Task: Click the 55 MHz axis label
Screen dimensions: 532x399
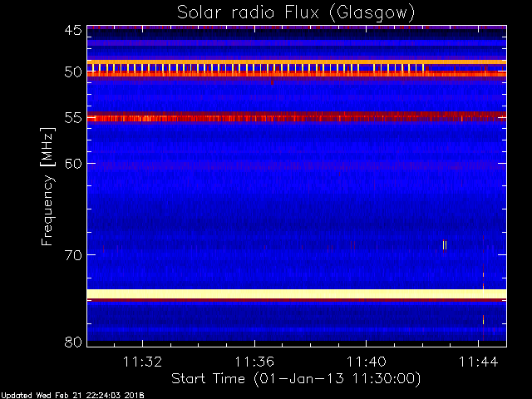Action: [73, 118]
